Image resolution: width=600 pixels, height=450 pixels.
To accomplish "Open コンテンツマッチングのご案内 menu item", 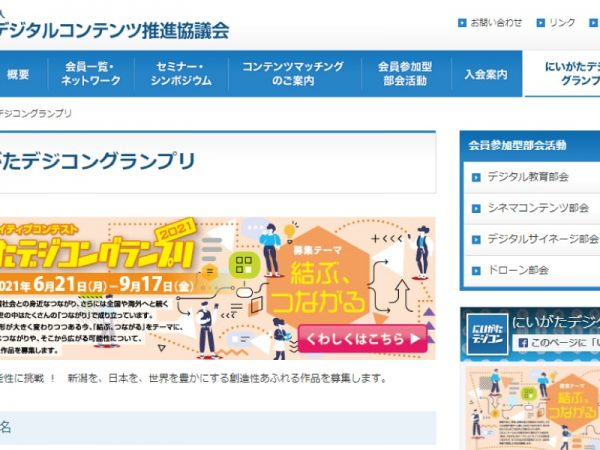I will click(x=293, y=74).
